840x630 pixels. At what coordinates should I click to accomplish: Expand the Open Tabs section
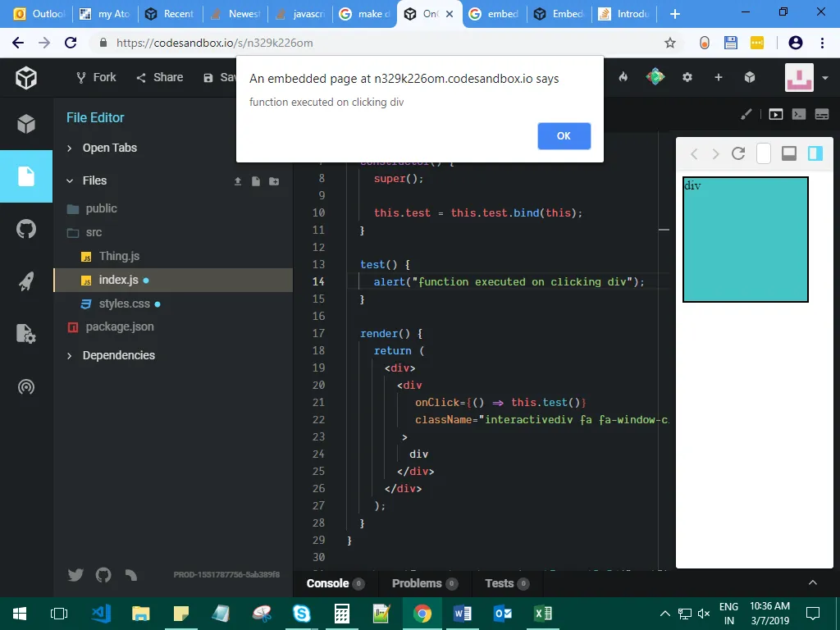(102, 148)
